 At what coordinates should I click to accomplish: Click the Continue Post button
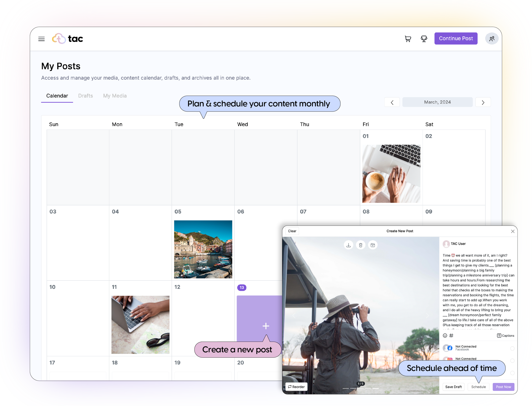456,38
